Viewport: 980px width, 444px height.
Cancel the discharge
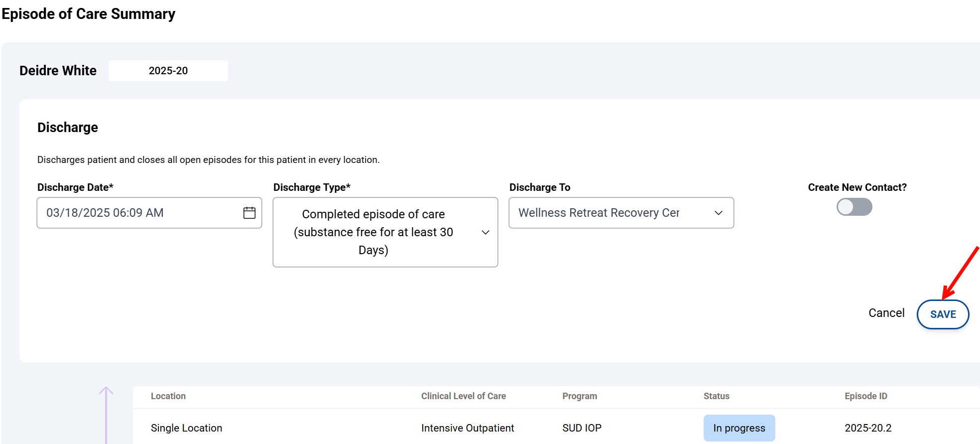click(x=886, y=313)
